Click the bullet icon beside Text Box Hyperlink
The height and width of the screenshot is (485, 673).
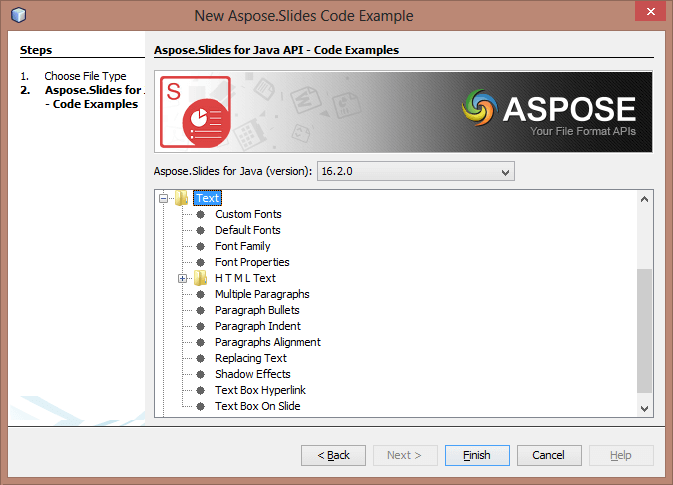[200, 390]
